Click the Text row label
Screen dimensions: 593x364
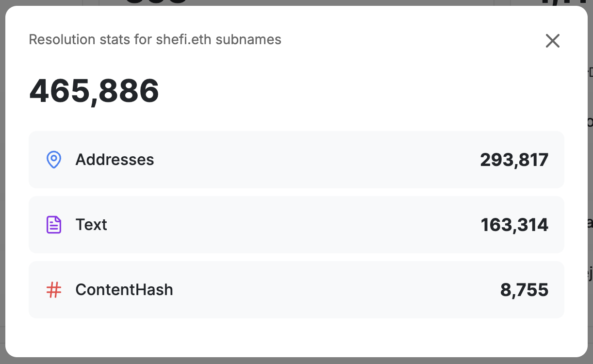91,225
